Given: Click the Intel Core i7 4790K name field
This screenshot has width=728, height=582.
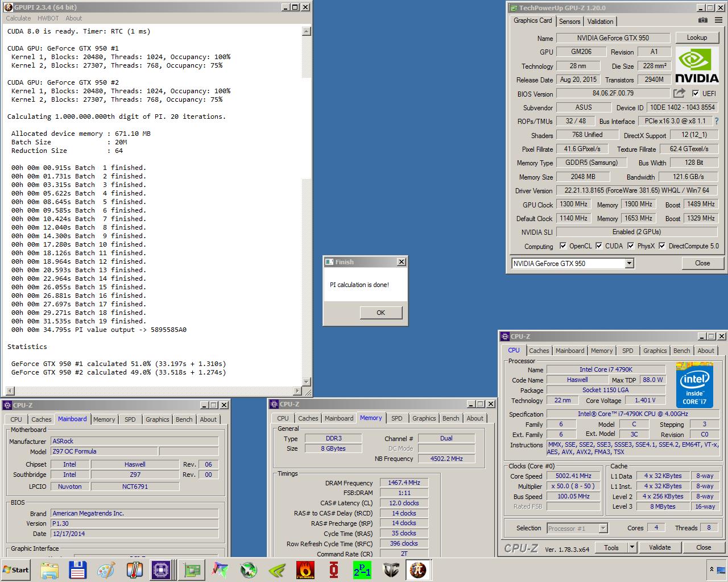Looking at the screenshot, I should [606, 369].
